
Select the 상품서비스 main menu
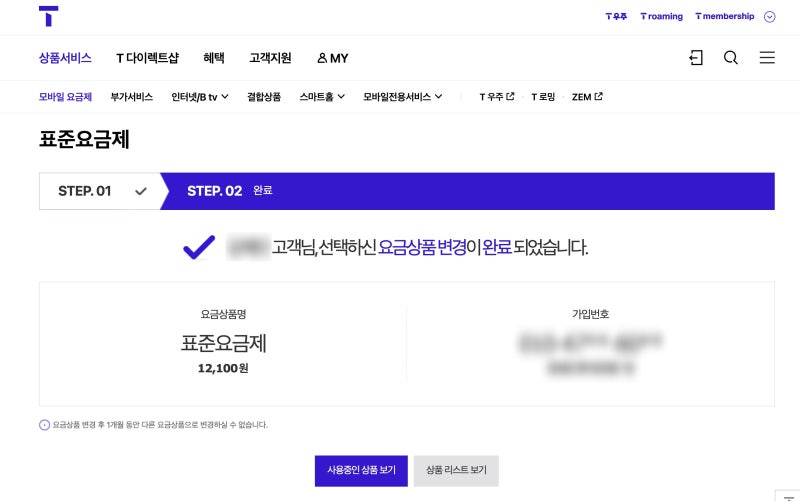[65, 58]
